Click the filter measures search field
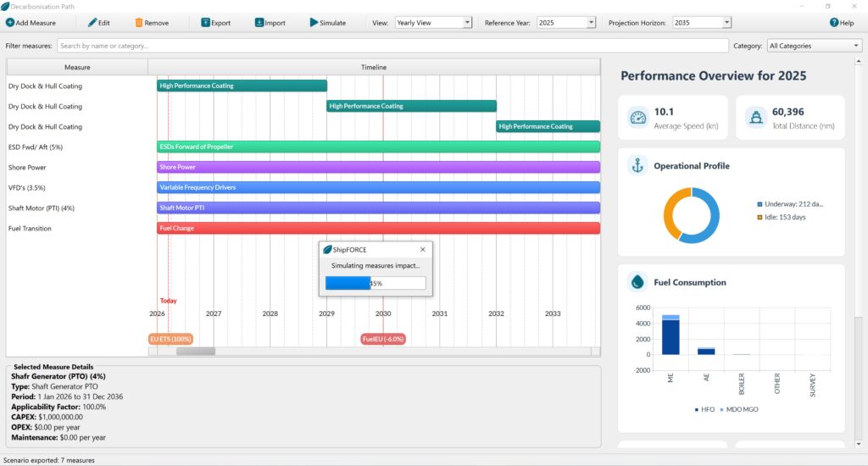868x466 pixels. 392,46
